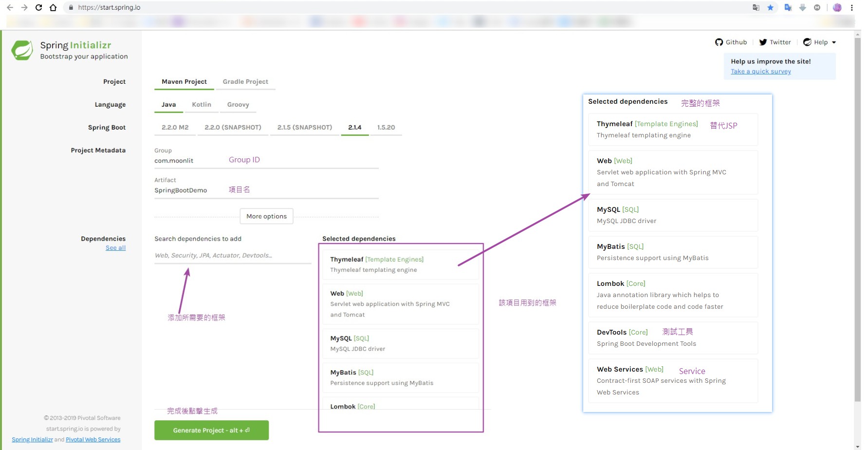
Task: Open the Spring Initializr footer link
Action: click(32, 440)
